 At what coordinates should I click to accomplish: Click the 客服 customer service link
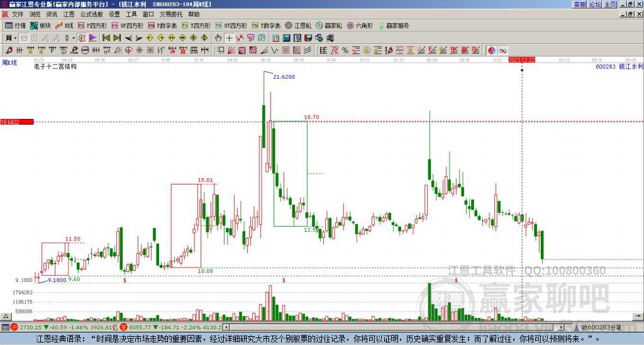tap(580, 4)
